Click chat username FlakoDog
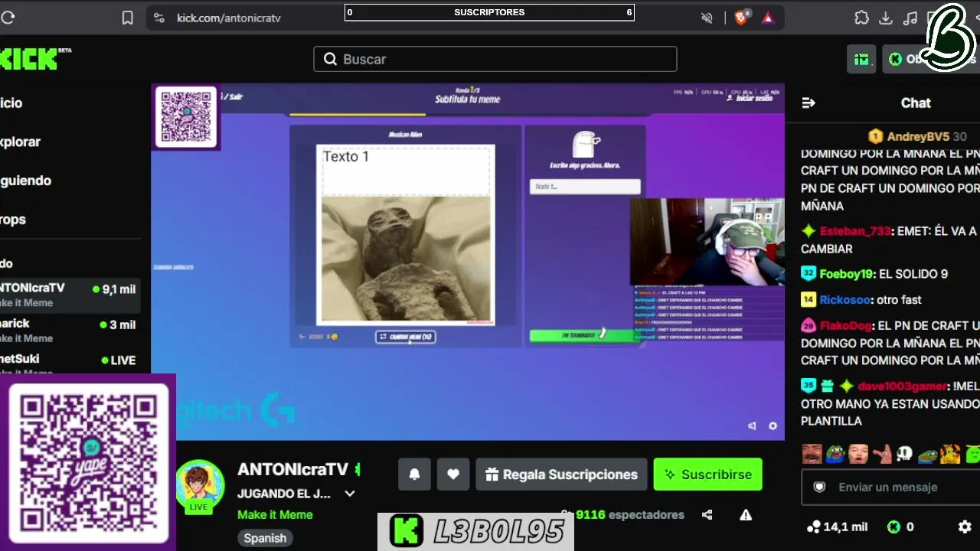 [x=847, y=325]
